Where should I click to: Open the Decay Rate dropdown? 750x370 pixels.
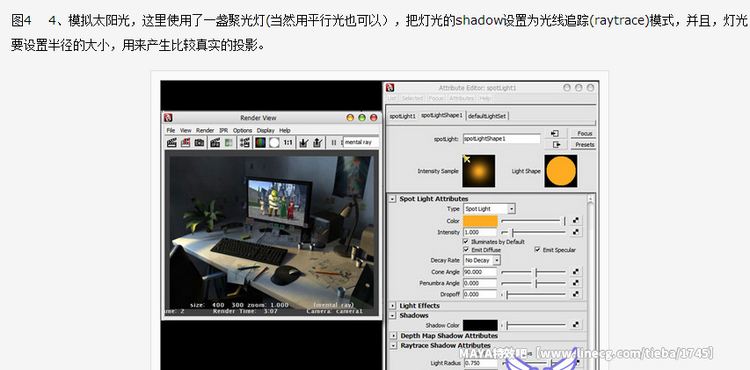(482, 261)
